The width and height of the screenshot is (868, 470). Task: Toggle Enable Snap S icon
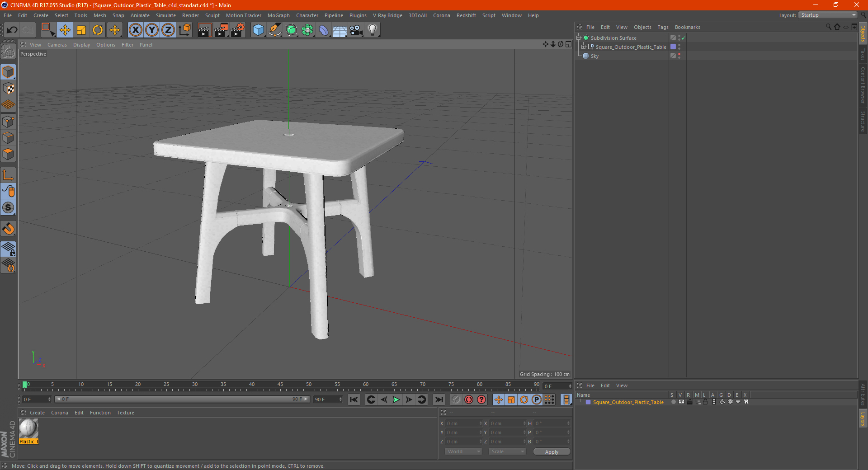[8, 208]
